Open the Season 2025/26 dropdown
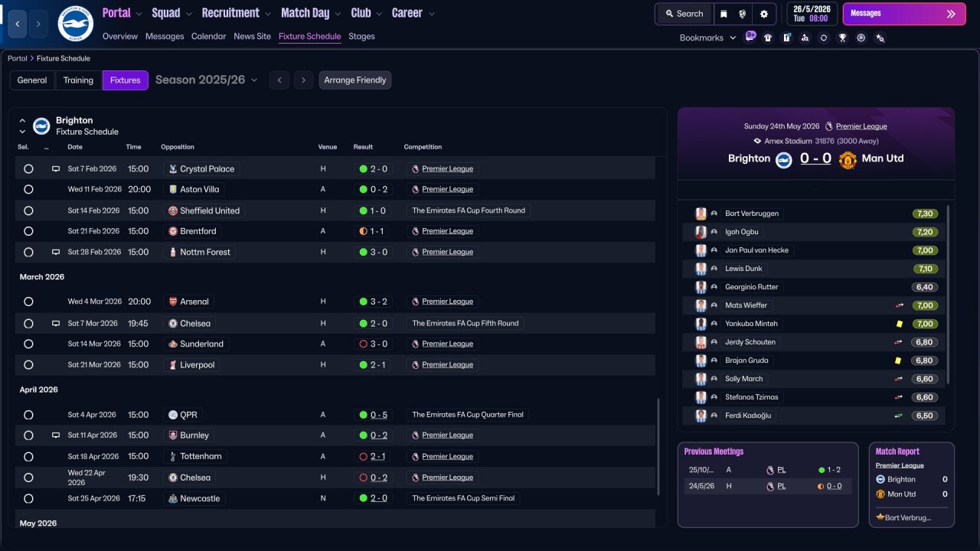Image resolution: width=980 pixels, height=551 pixels. 207,80
